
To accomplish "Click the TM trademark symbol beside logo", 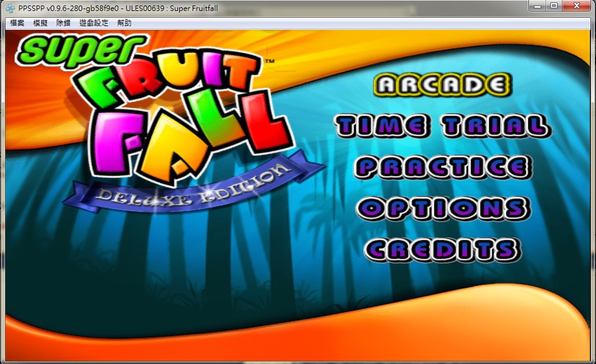I will point(268,61).
